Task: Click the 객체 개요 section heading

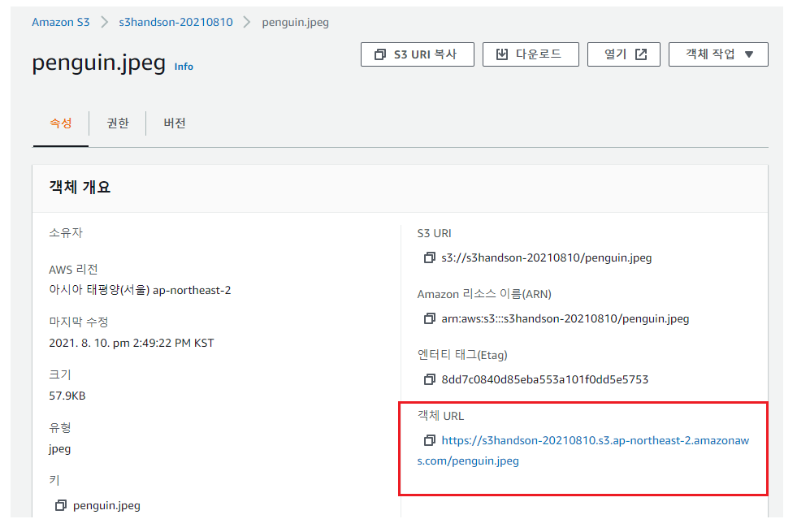Action: pos(80,187)
